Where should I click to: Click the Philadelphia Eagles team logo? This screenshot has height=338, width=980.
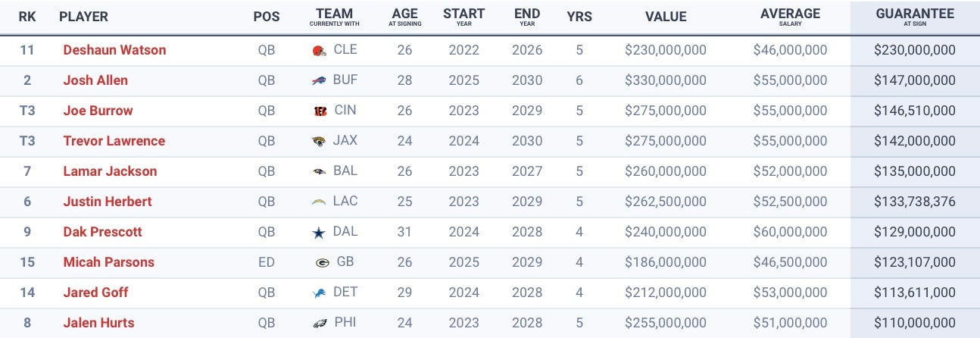point(319,324)
